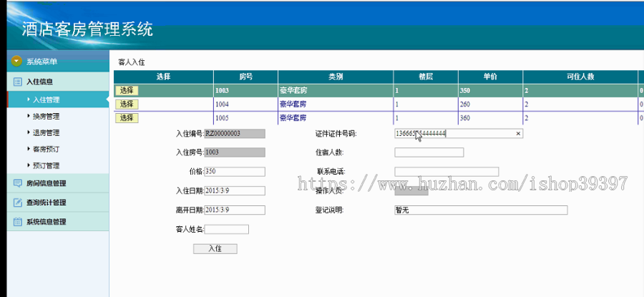This screenshot has height=297, width=644.
Task: Click the 入住编号 field RZ00000003
Action: 235,134
